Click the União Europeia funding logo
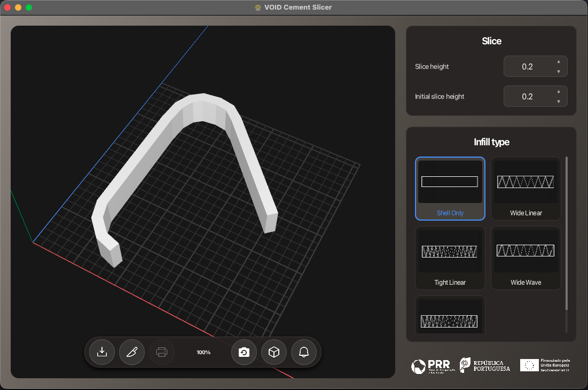The width and height of the screenshot is (588, 390). tap(545, 365)
